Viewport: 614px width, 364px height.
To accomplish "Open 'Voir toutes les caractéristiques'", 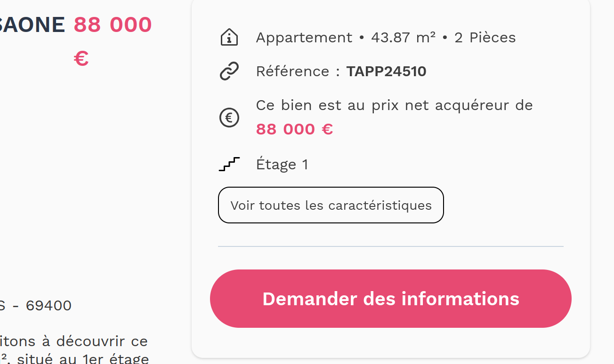I will (331, 205).
